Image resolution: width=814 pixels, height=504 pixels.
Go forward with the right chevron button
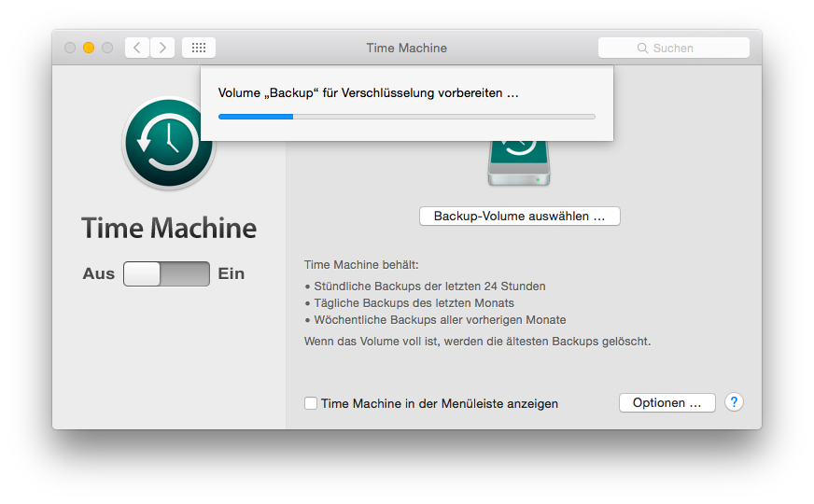tap(162, 48)
